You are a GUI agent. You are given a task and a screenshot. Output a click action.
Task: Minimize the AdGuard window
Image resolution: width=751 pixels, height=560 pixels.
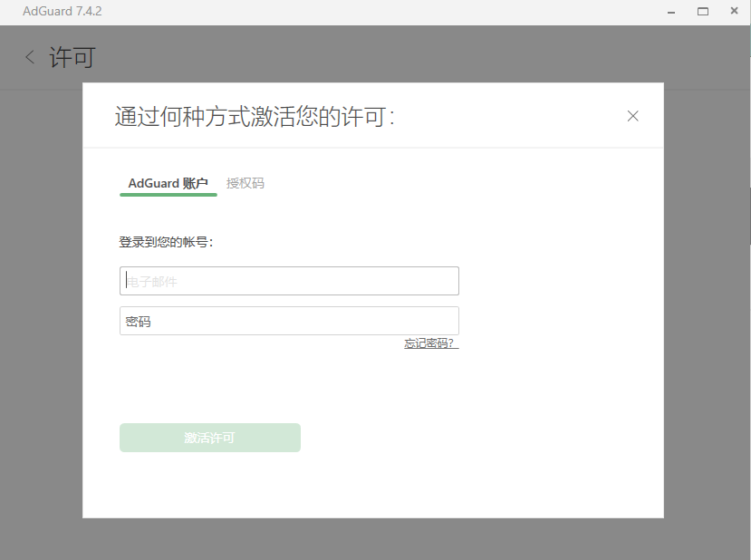pos(671,12)
